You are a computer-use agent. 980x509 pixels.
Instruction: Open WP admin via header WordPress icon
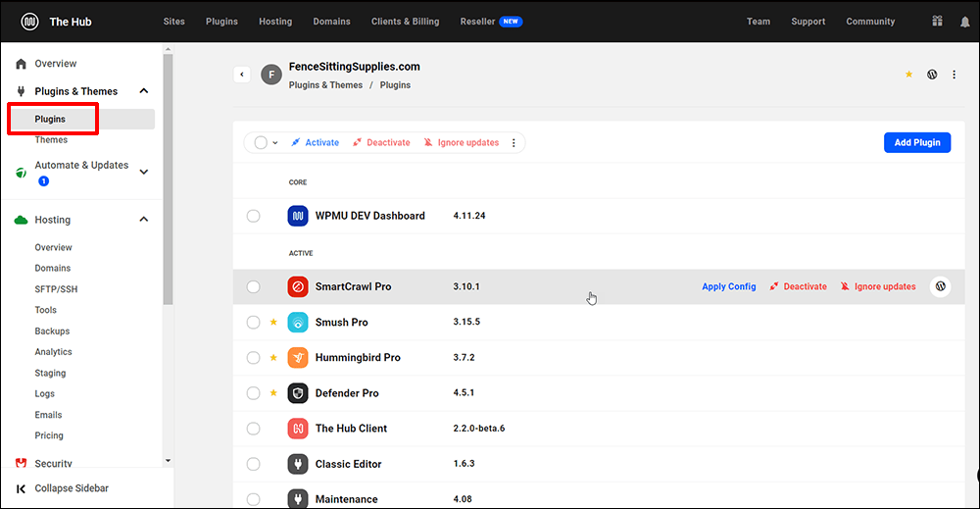point(932,75)
